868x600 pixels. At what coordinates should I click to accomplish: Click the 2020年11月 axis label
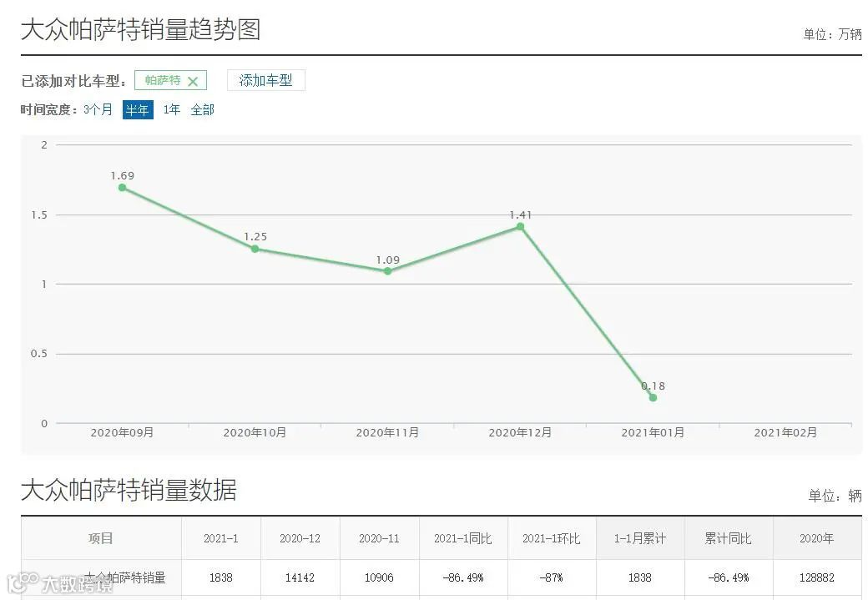click(387, 433)
